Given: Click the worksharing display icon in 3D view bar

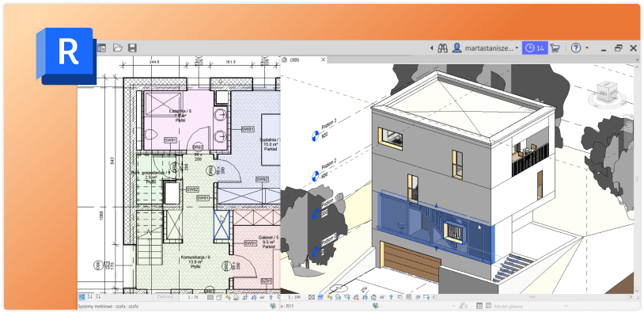Looking at the screenshot, I should [x=400, y=297].
